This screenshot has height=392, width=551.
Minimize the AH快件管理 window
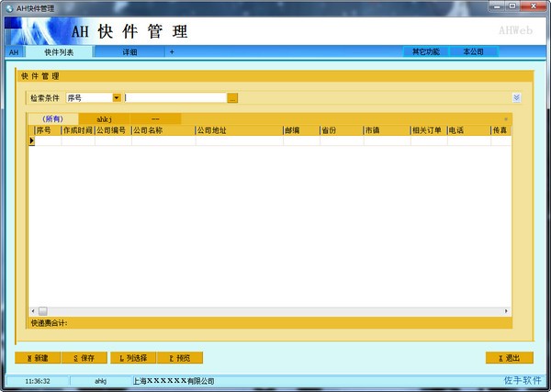(497, 6)
